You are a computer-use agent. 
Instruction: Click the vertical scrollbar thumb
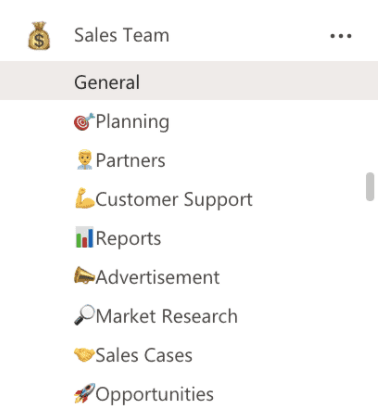pyautogui.click(x=370, y=186)
